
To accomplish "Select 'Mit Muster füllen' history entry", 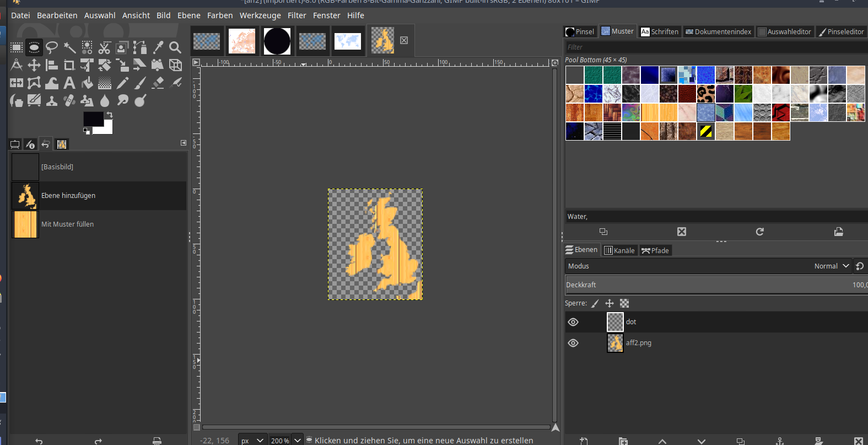I will coord(67,224).
